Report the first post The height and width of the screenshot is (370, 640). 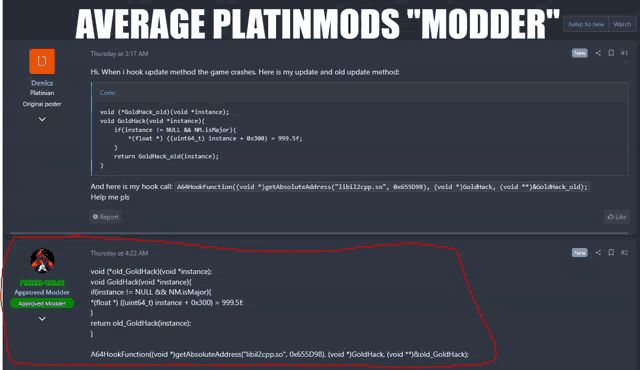point(106,217)
